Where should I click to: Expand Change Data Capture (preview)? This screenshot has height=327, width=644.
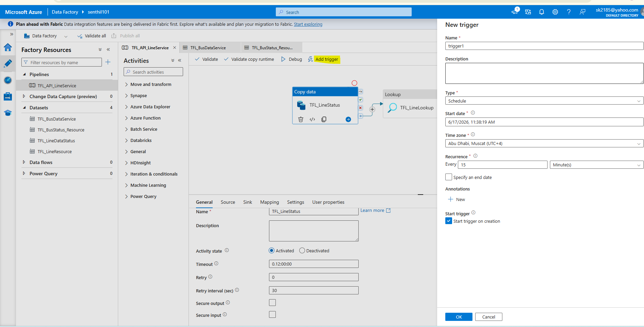coord(24,96)
